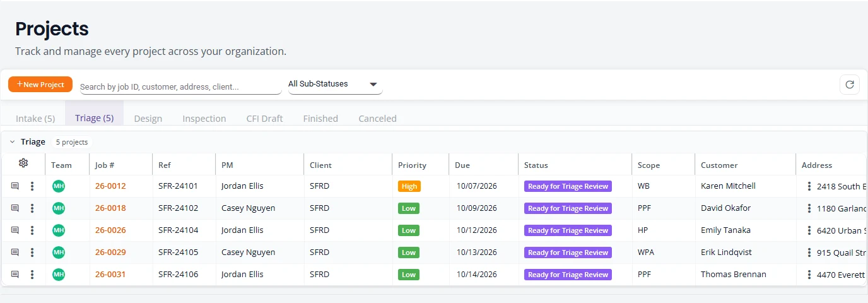
Task: Focus the project search field
Action: coord(180,86)
